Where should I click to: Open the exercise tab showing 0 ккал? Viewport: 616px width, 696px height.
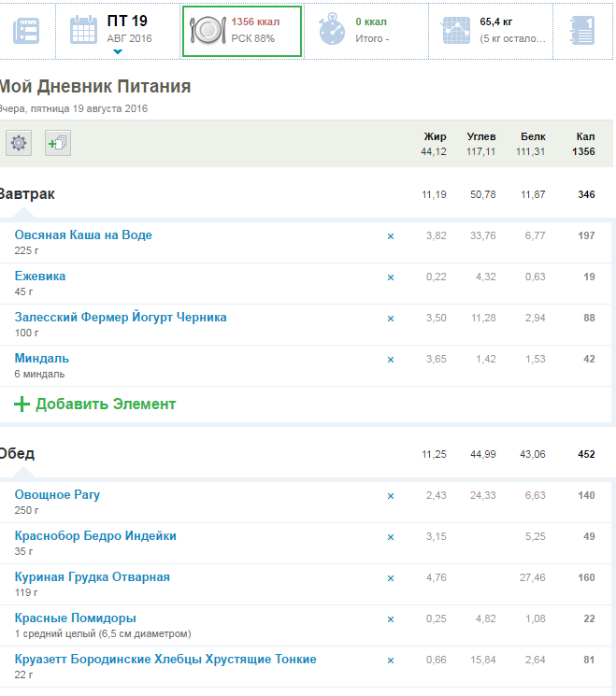[366, 31]
